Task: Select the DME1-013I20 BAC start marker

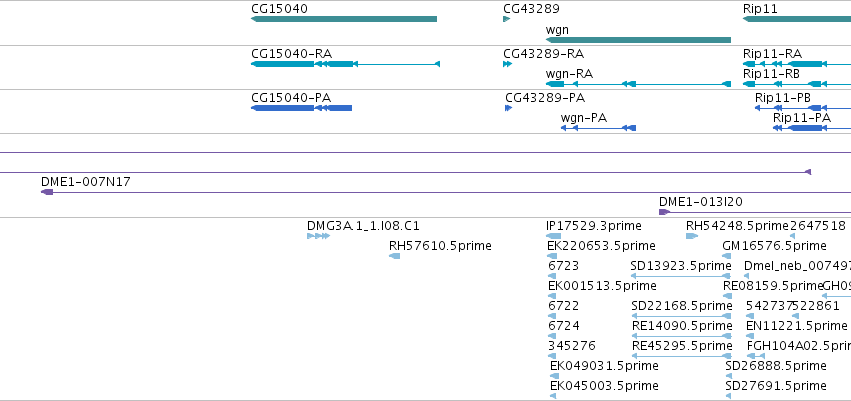Action: pyautogui.click(x=664, y=212)
